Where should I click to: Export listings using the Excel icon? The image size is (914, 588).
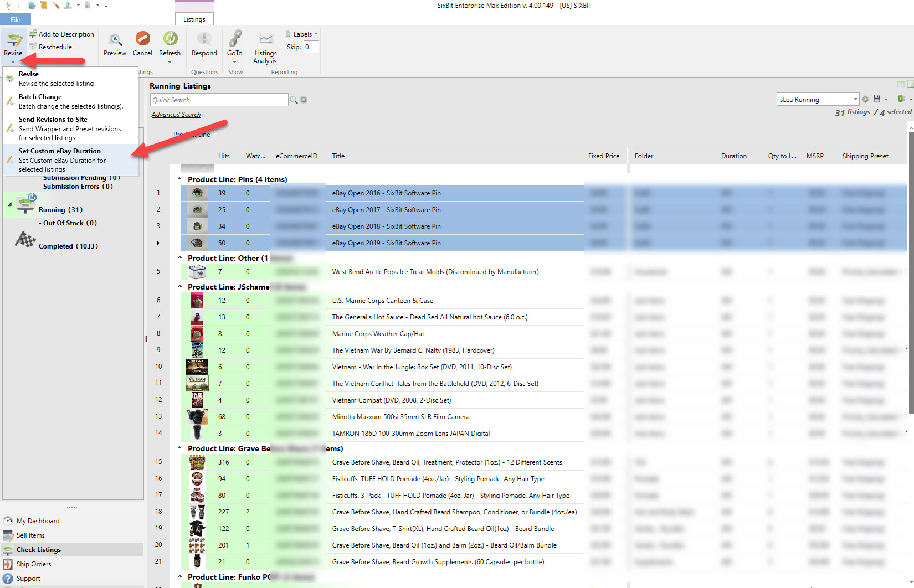[902, 99]
